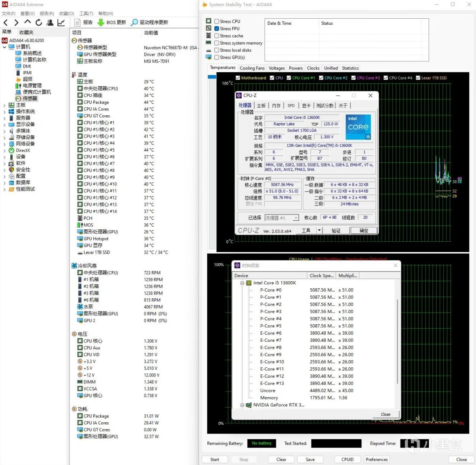Collapse the Intel Core i5 13600K tree

tap(242, 283)
